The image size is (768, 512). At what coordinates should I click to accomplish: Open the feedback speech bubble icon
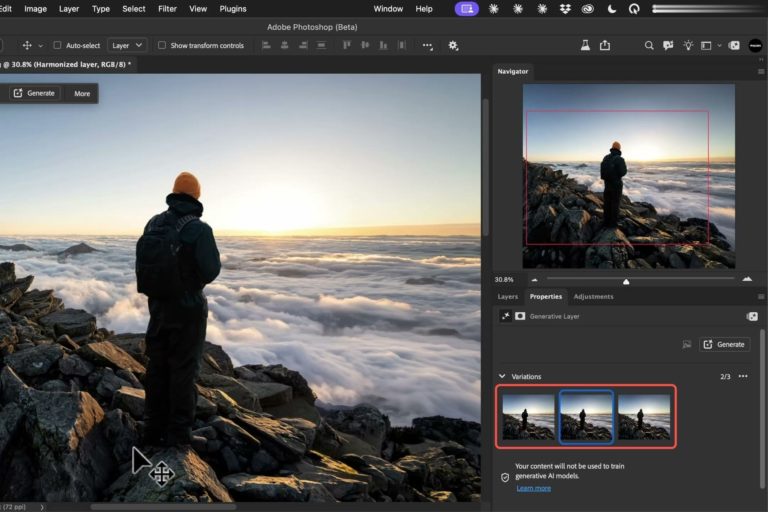point(668,46)
